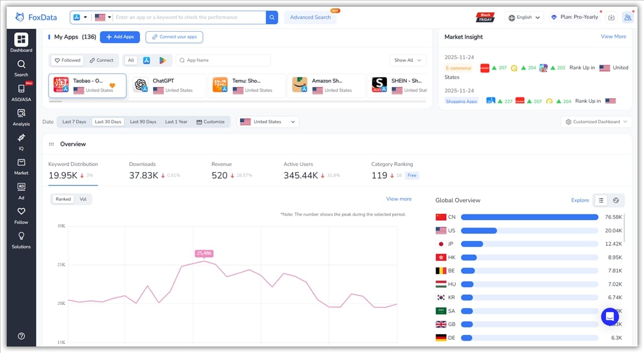Open the Analysis sidebar icon

(x=21, y=117)
